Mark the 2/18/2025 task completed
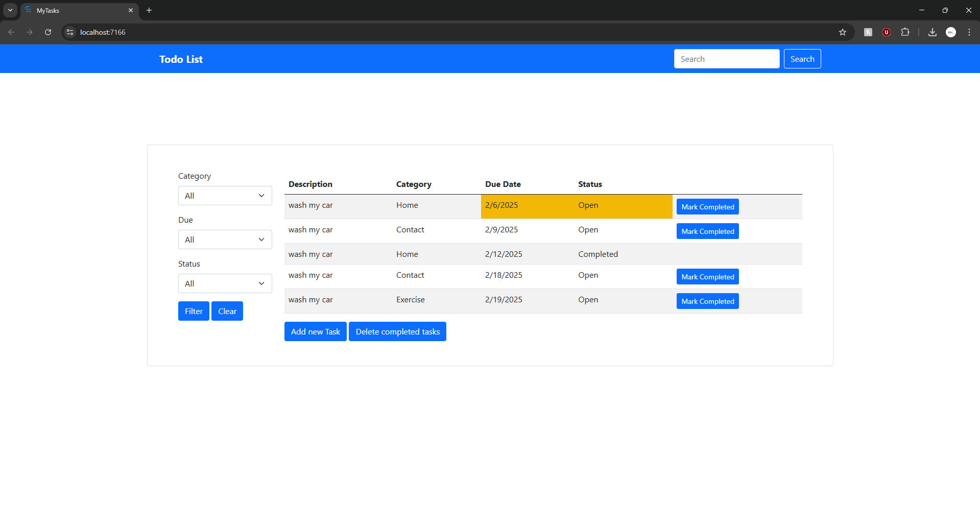Viewport: 980px width, 526px height. (x=707, y=277)
